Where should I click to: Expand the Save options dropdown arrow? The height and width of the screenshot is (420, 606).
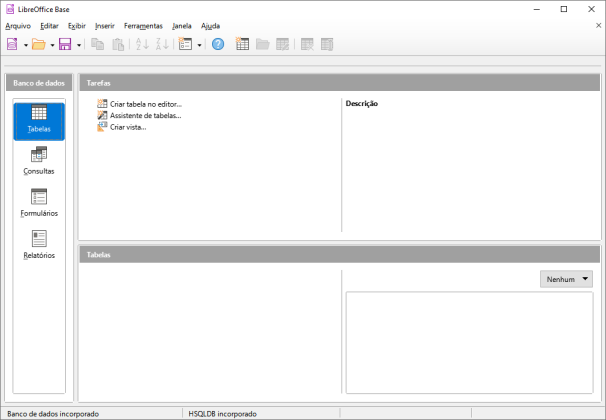(79, 45)
